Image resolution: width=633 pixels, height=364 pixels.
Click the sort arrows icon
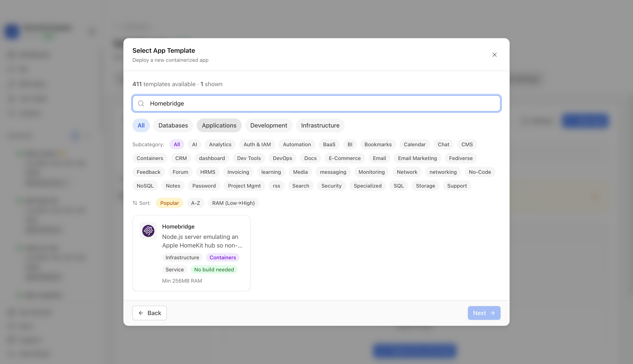(x=135, y=203)
